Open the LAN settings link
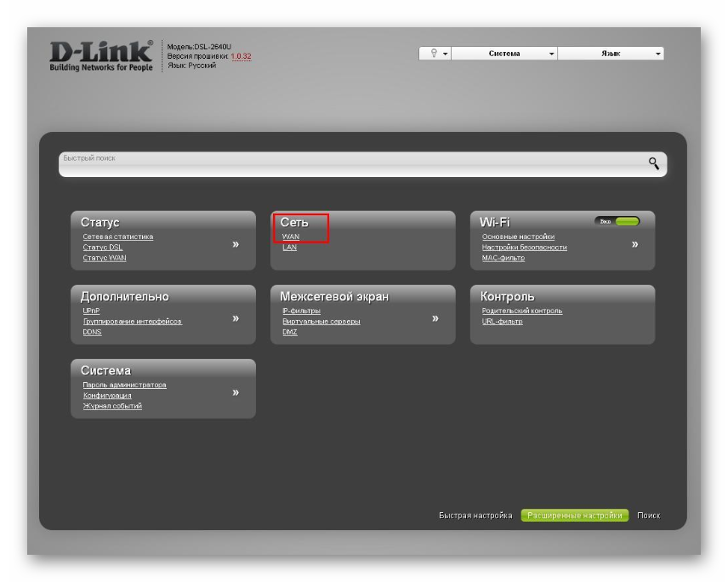The image size is (728, 582). tap(290, 248)
